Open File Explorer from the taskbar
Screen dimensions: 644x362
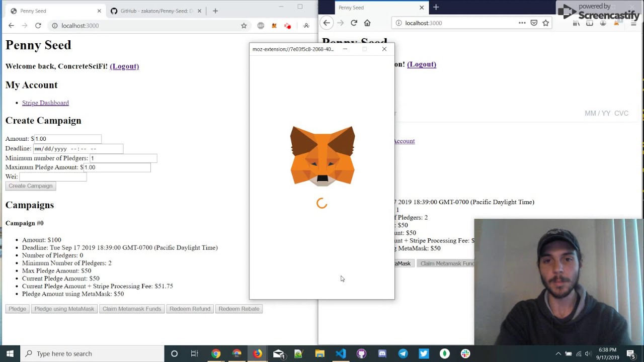[x=320, y=353]
